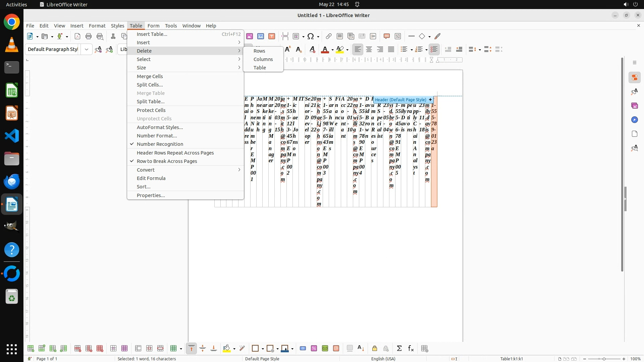644x362 pixels.
Task: Open sidebar Navigator compass icon
Action: 634,120
